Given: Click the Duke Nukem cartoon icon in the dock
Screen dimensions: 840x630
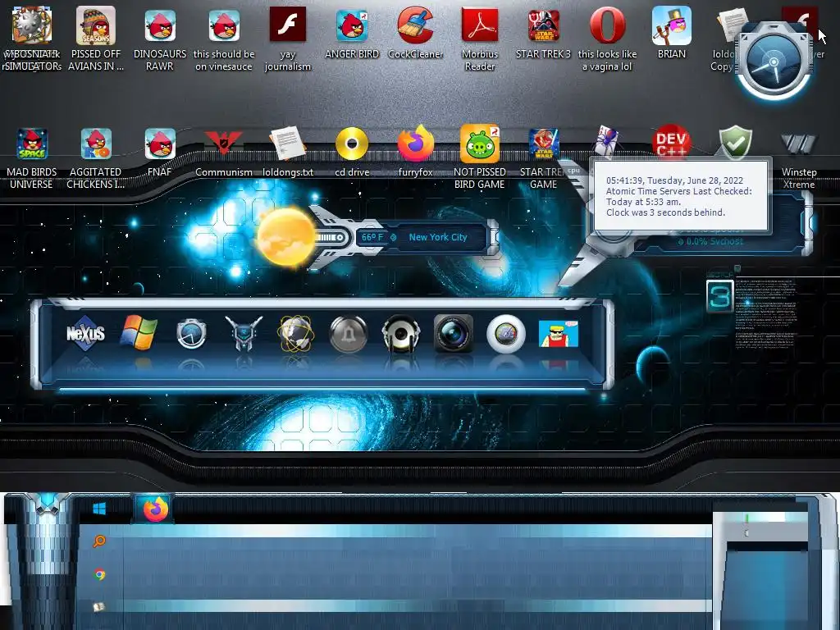Looking at the screenshot, I should tap(558, 333).
